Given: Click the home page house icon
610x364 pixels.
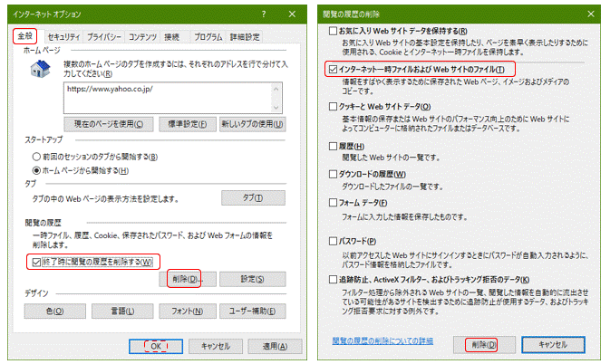Looking at the screenshot, I should point(41,72).
